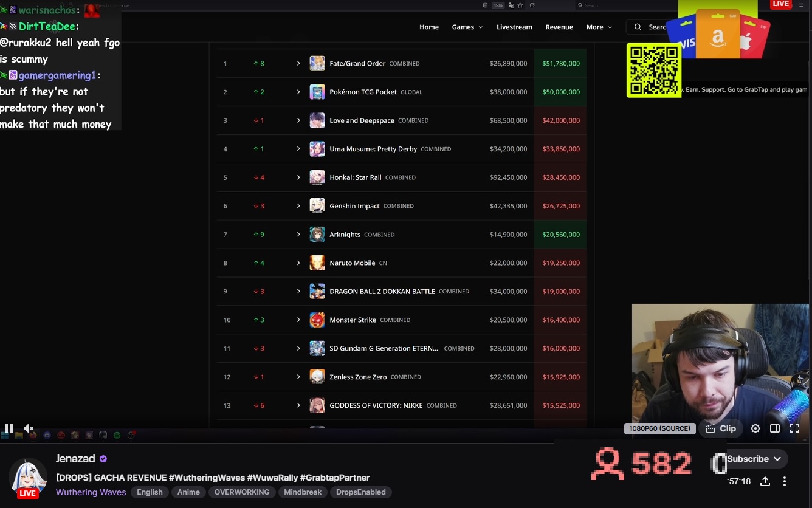Select the Anime tag

pos(188,492)
